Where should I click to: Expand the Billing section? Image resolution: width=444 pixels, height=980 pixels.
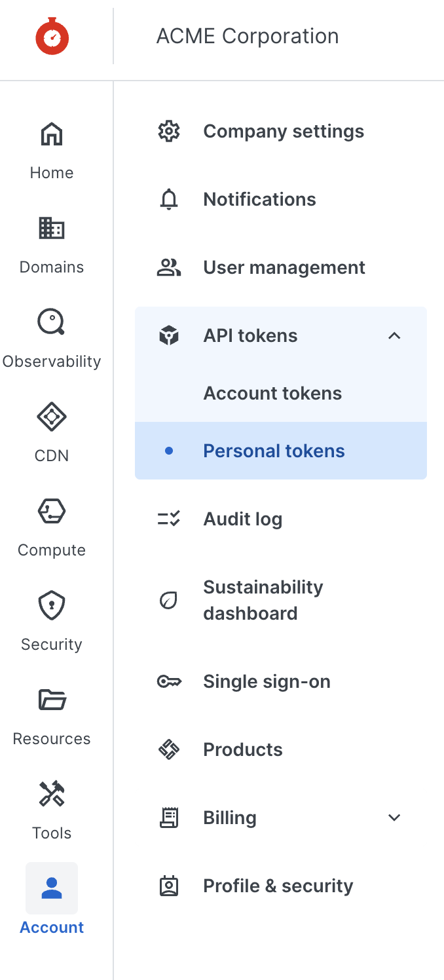click(x=394, y=818)
